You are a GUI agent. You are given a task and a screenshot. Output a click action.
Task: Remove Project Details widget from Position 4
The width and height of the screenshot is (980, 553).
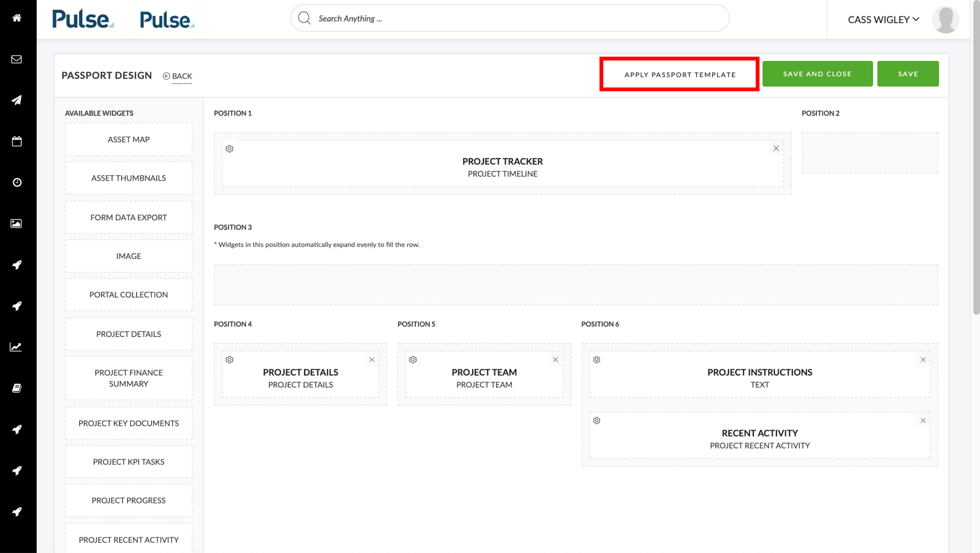[372, 360]
